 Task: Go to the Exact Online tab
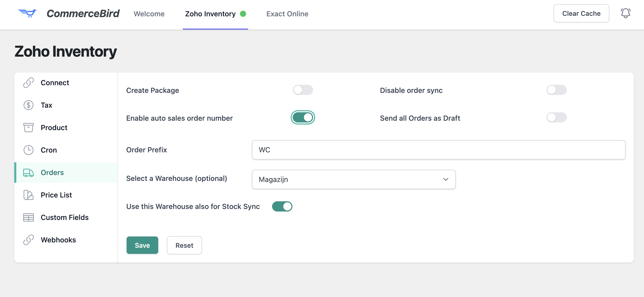[x=287, y=14]
